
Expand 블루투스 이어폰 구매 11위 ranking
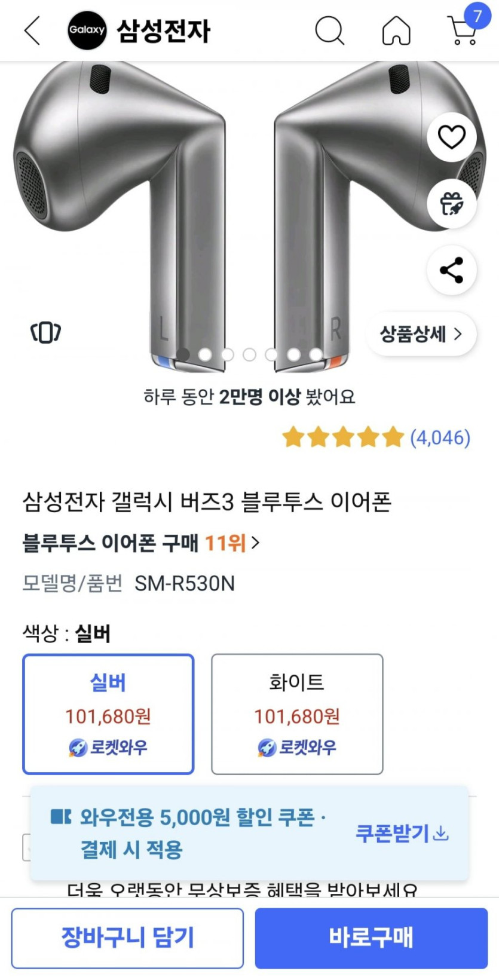click(x=141, y=543)
